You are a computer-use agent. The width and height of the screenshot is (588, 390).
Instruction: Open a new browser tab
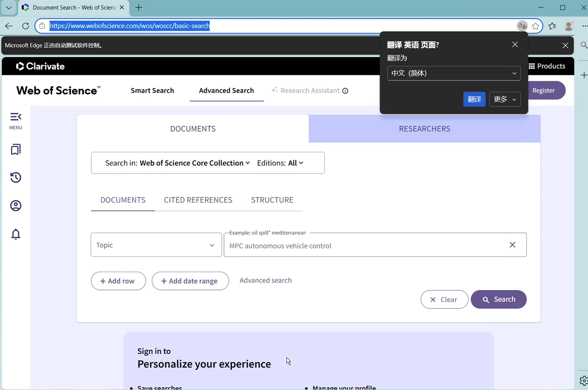(139, 7)
